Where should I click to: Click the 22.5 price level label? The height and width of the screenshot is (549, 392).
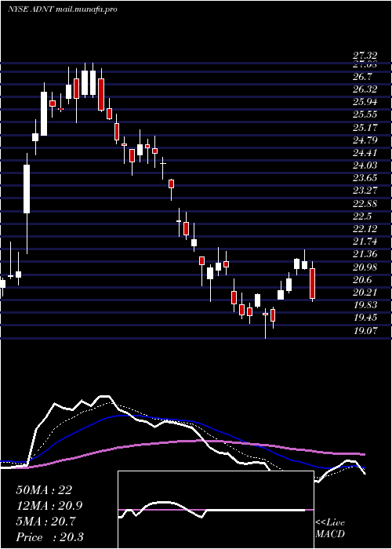pos(362,216)
